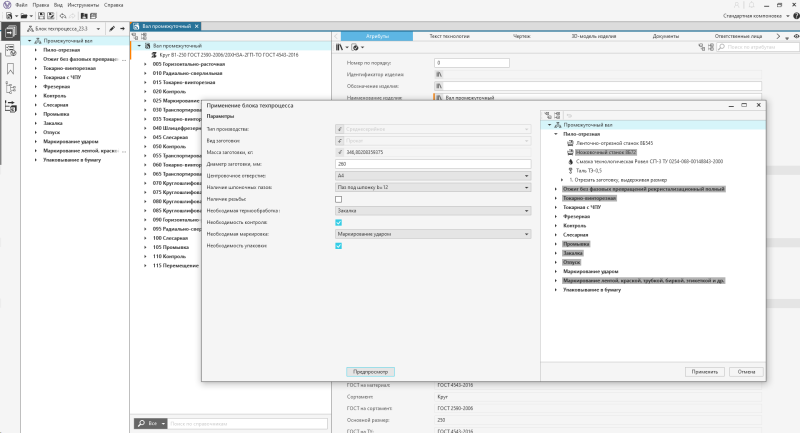Image resolution: width=800 pixels, height=433 pixels.
Task: Click the search magnifier icon at bottom
Action: click(x=141, y=424)
